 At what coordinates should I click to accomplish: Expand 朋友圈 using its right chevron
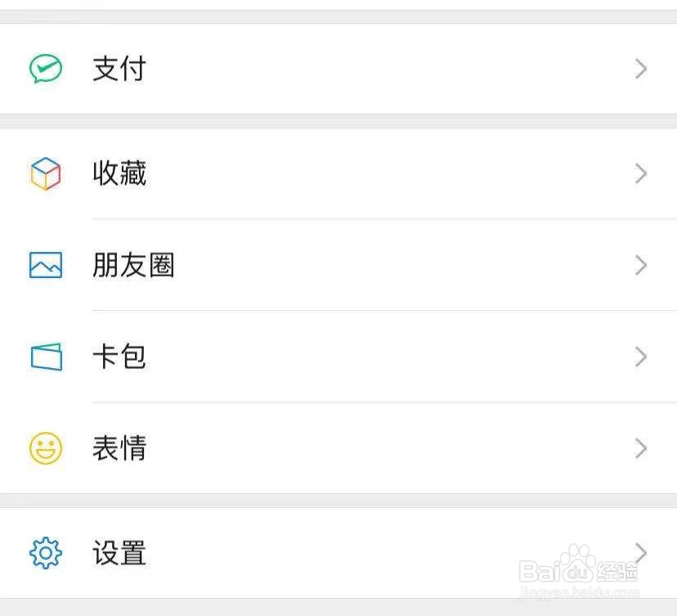[641, 265]
